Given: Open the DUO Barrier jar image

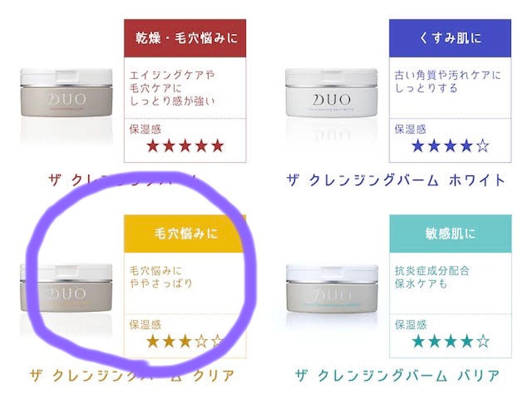Looking at the screenshot, I should [332, 288].
